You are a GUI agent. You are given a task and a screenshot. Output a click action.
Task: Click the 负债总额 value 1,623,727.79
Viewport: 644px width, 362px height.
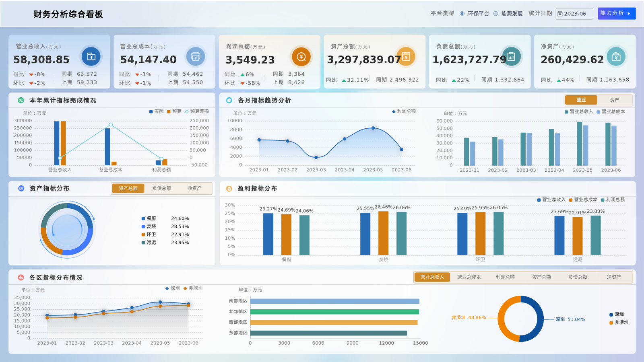(x=469, y=60)
